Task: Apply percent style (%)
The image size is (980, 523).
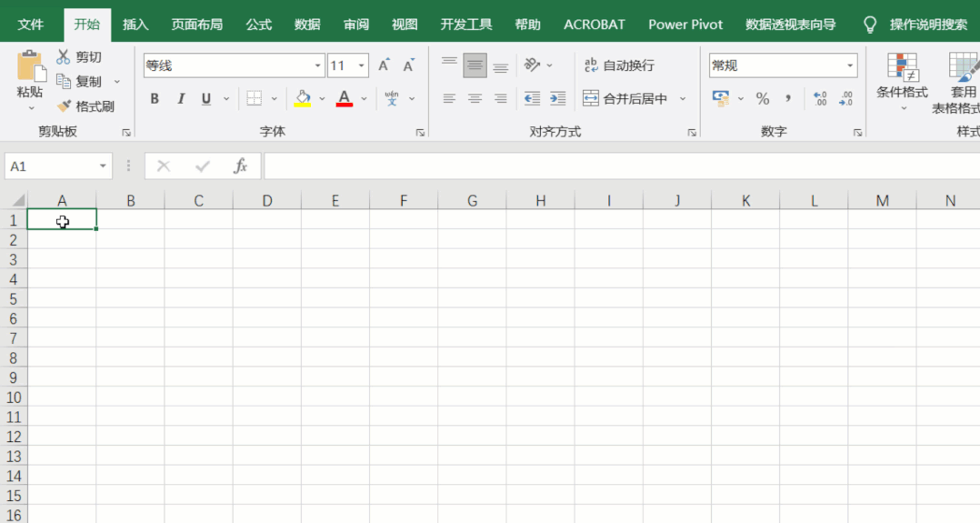Action: pos(763,99)
